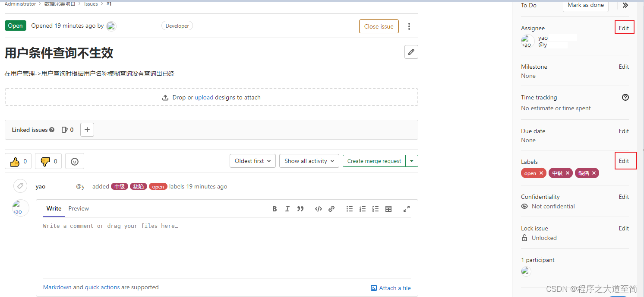Click the Unlocked status text
Viewport: 644px width, 297px height.
[544, 238]
